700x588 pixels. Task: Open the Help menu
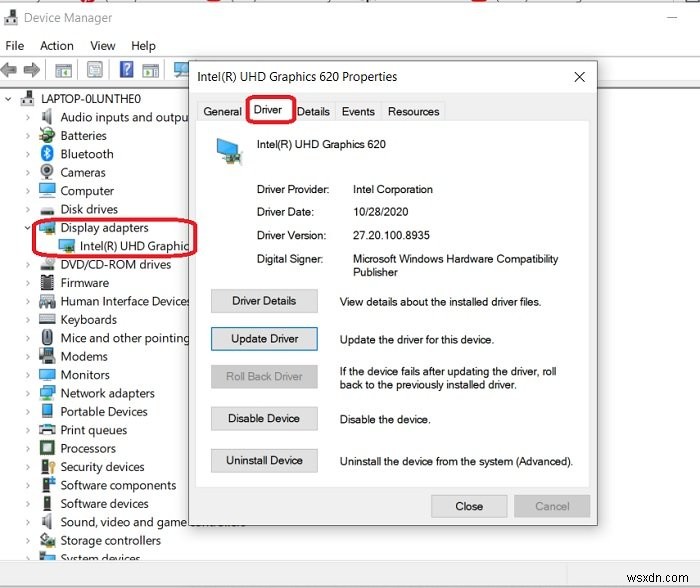click(x=143, y=46)
